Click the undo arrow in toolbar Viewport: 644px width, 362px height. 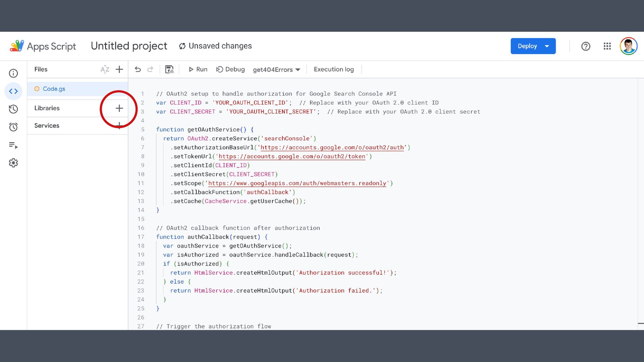point(138,69)
